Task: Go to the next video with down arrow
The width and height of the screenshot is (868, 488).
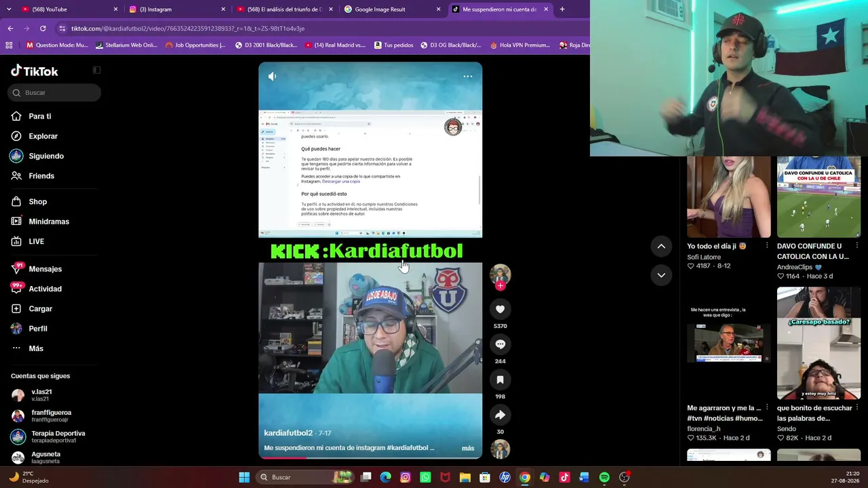Action: 661,275
